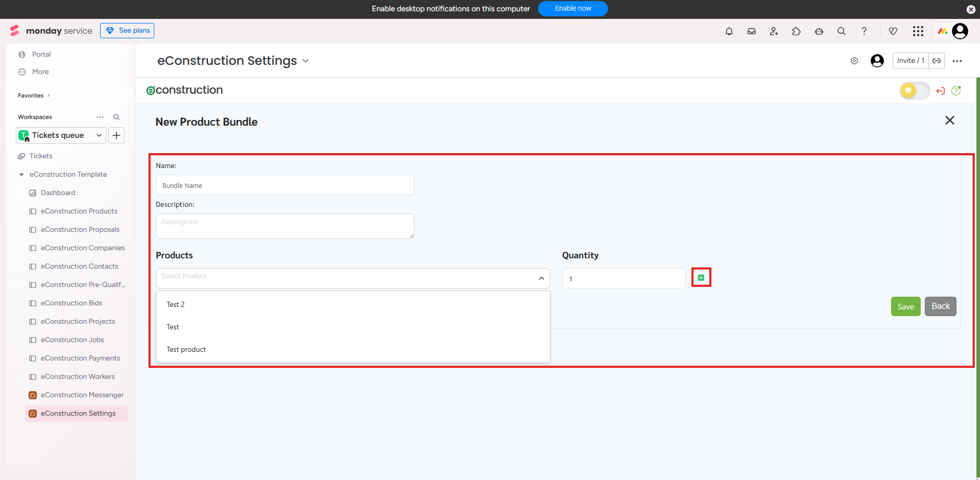980x480 pixels.
Task: Click the Bundle Name input field
Action: pos(285,185)
